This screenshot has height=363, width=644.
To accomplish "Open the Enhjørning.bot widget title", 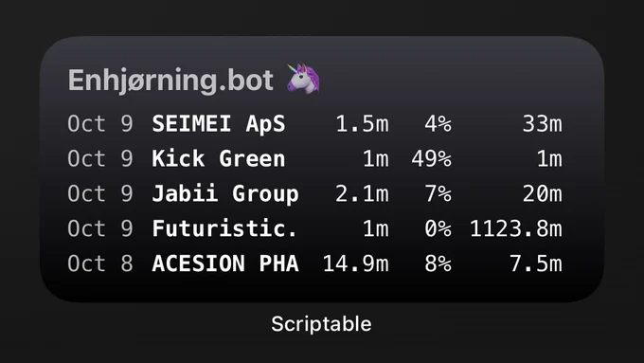I will click(x=170, y=81).
